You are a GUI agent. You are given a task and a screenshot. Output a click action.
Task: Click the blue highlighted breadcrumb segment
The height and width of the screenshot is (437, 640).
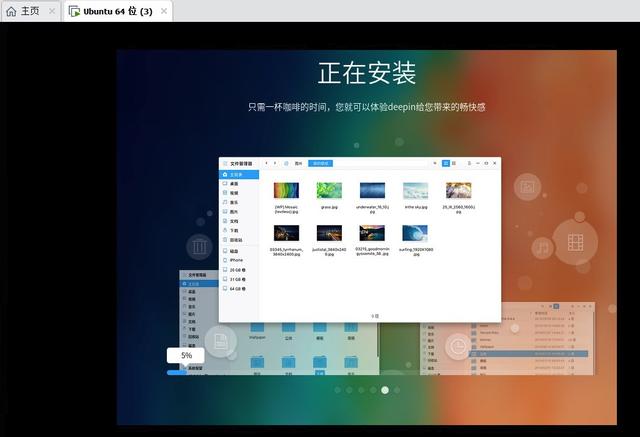pyautogui.click(x=320, y=163)
